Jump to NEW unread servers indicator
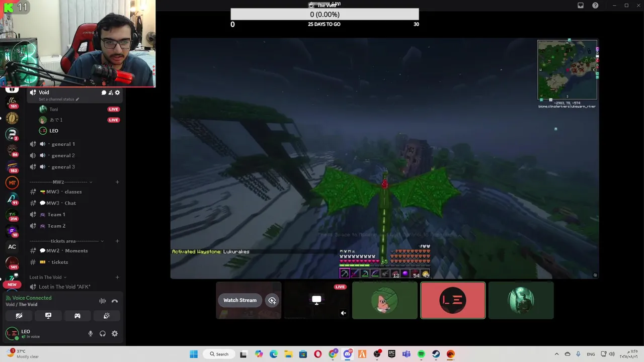Screen dimensions: 644x362 pos(12,285)
